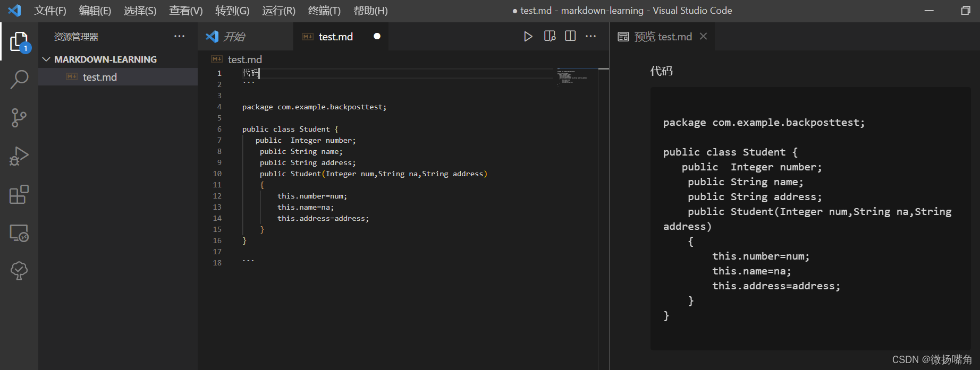The image size is (980, 370).
Task: Open the Extensions view icon
Action: 19,194
